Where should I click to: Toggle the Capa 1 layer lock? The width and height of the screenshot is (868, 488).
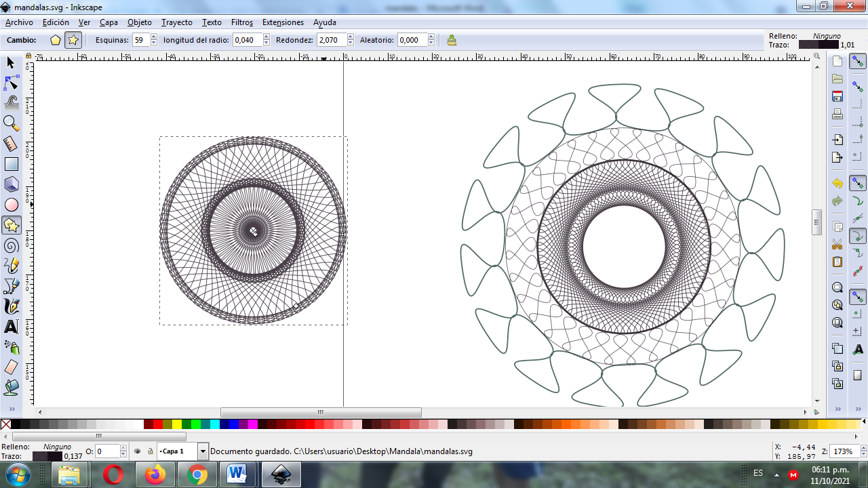click(x=150, y=451)
